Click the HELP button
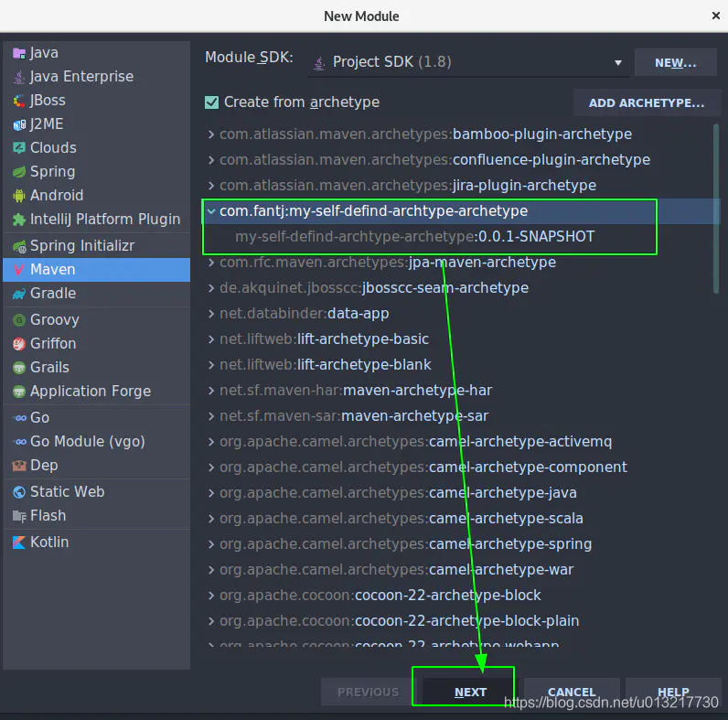 [x=673, y=692]
